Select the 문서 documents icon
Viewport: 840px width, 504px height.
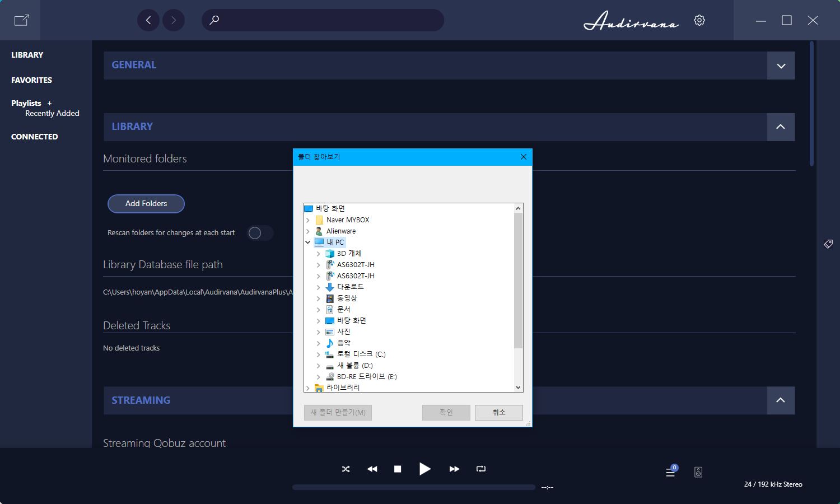pos(330,309)
